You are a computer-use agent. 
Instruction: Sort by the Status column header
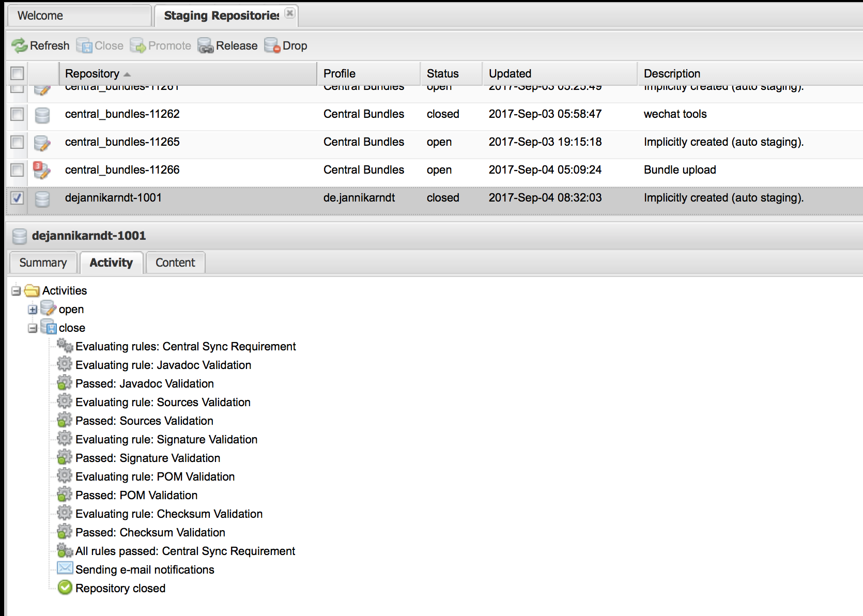click(x=452, y=73)
